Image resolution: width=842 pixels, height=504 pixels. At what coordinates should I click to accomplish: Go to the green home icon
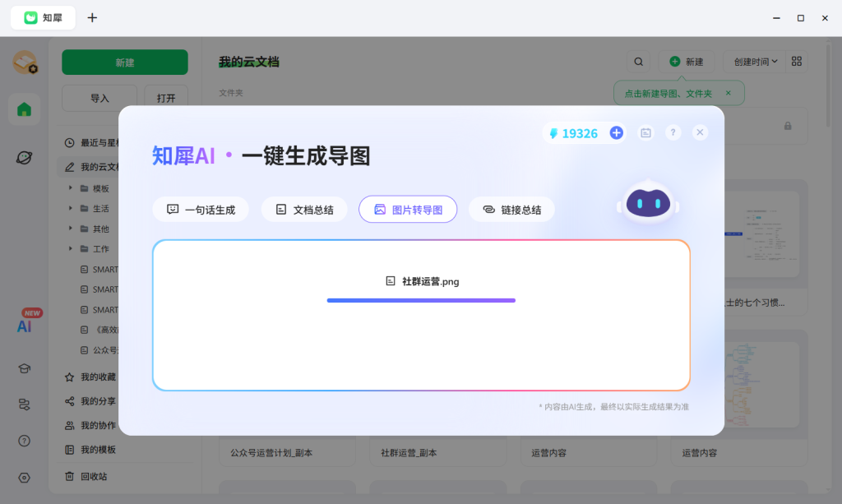[24, 109]
